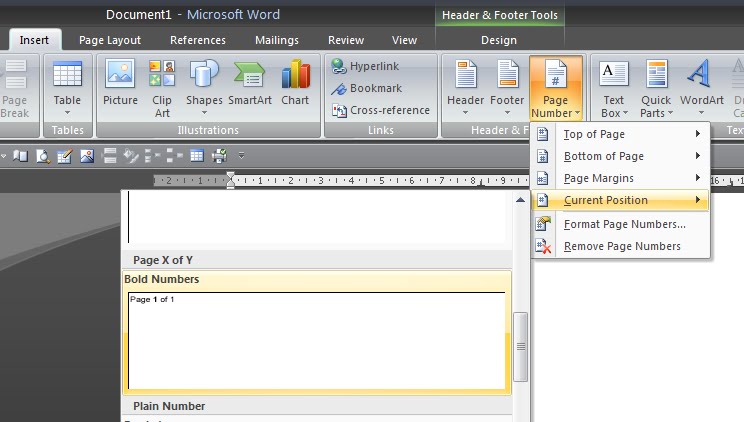Click the gallery scroll up arrow
The width and height of the screenshot is (744, 422).
point(521,200)
